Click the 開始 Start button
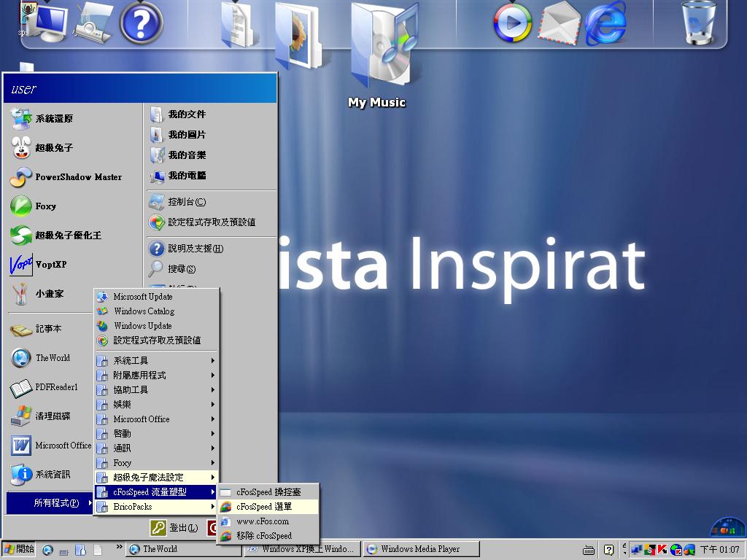This screenshot has height=560, width=747. pos(20,549)
